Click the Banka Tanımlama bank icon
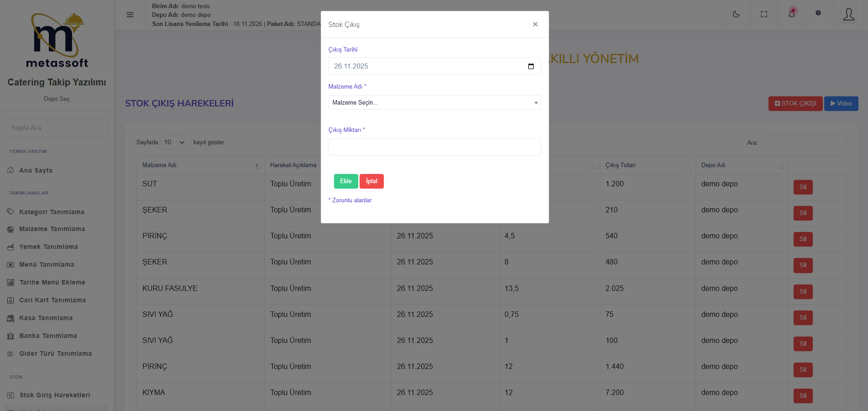This screenshot has height=411, width=868. click(x=10, y=336)
